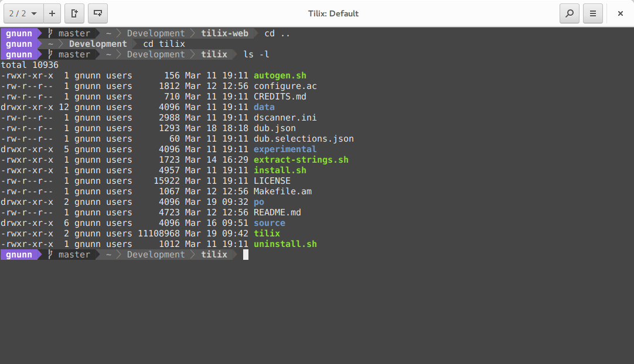Close the Tilix window
Image resolution: width=634 pixels, height=364 pixels.
(x=620, y=13)
